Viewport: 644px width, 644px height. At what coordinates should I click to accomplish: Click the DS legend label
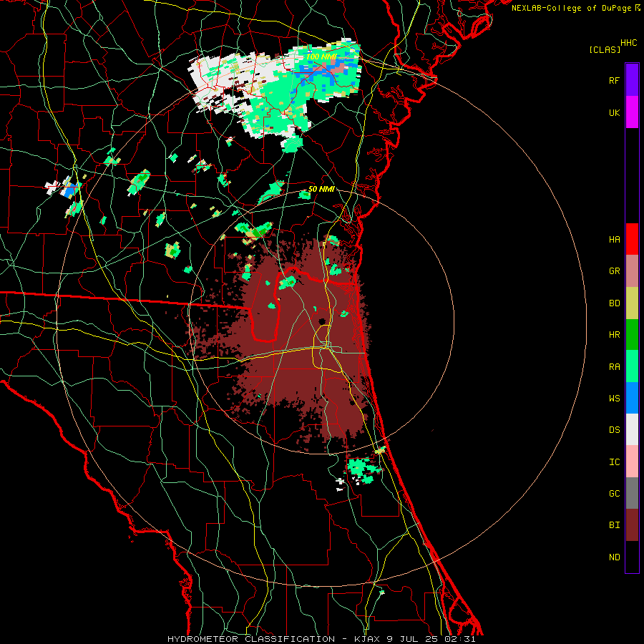[x=615, y=430]
